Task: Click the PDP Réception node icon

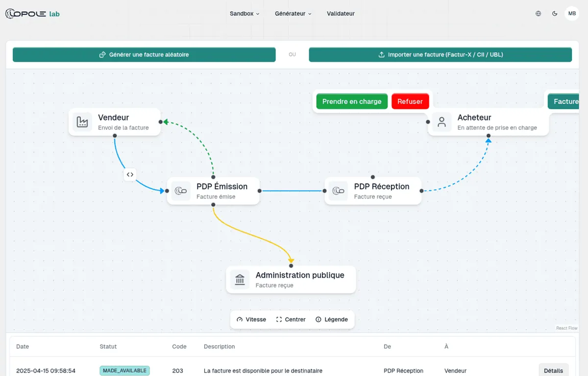Action: pyautogui.click(x=338, y=191)
